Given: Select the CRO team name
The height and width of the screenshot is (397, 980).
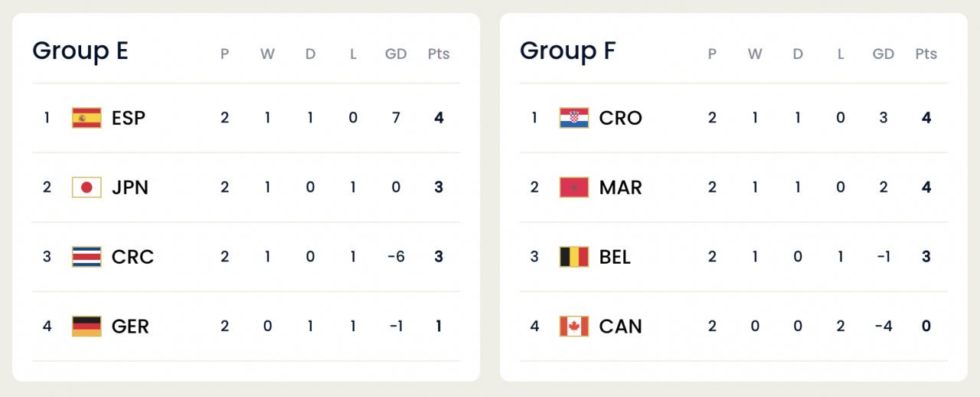Looking at the screenshot, I should click(x=621, y=118).
